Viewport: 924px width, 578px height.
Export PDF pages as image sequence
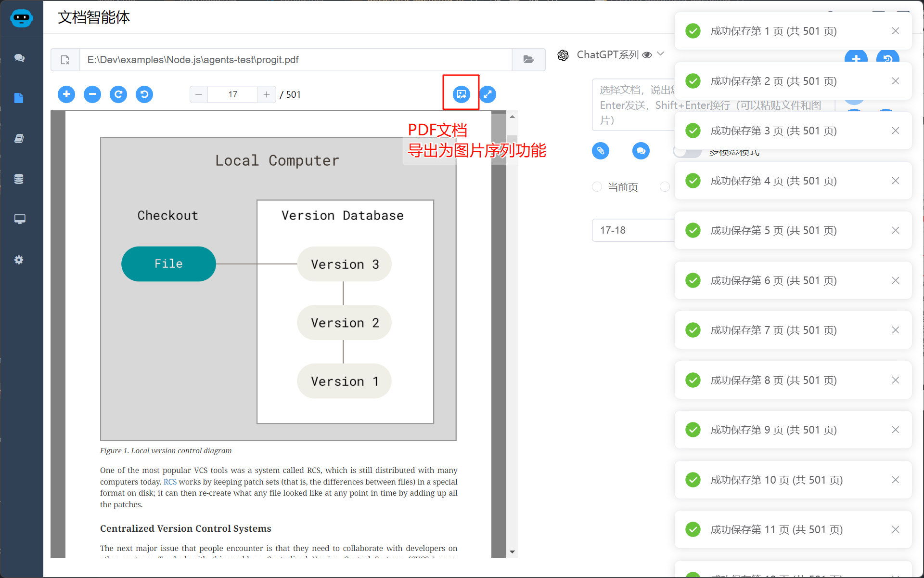462,94
